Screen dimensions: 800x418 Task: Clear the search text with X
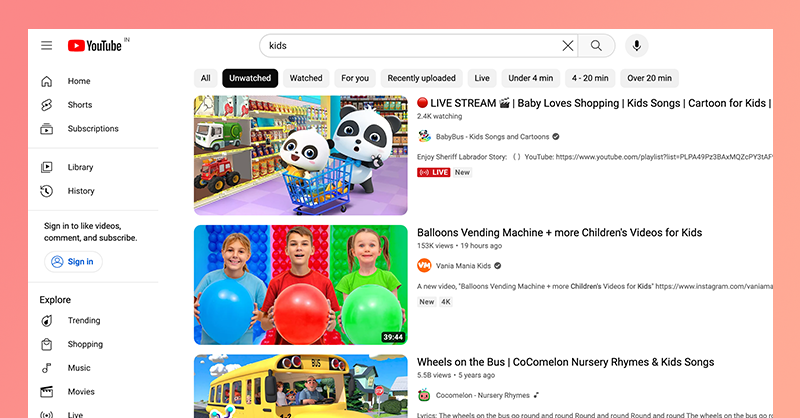coord(568,46)
